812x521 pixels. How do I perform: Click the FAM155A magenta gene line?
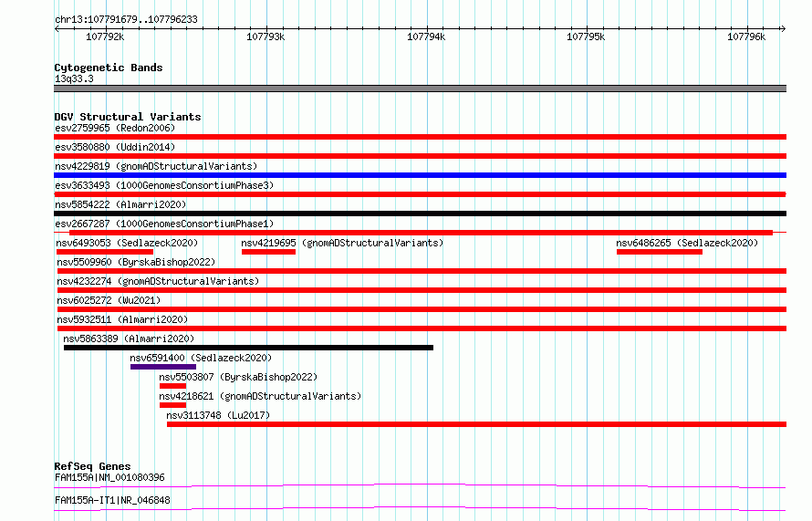click(420, 485)
